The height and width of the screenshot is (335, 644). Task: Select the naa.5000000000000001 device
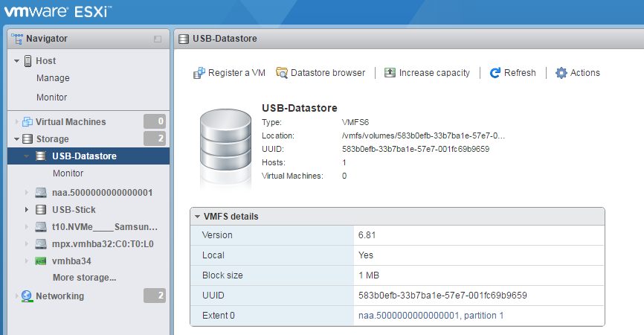pyautogui.click(x=102, y=193)
